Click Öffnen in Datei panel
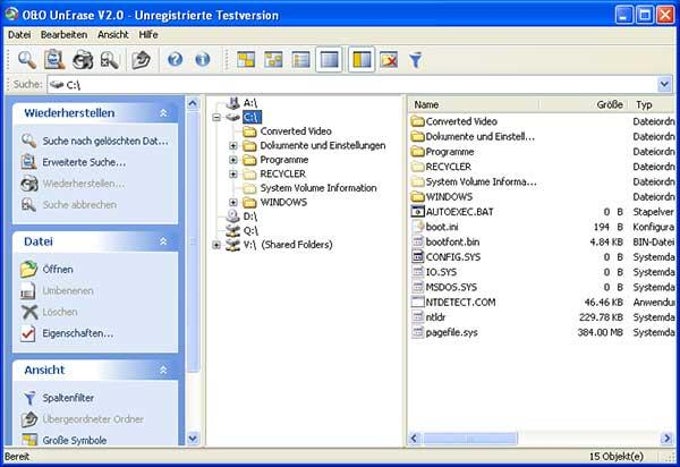 [x=58, y=269]
